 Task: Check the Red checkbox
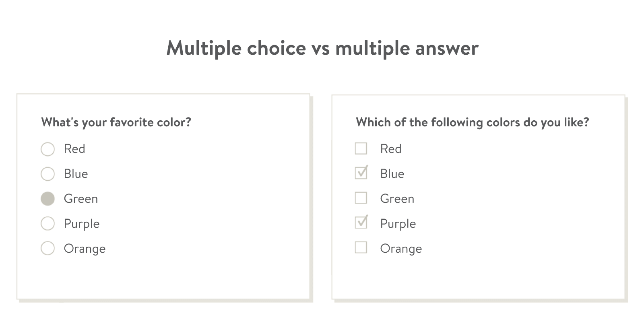[361, 148]
